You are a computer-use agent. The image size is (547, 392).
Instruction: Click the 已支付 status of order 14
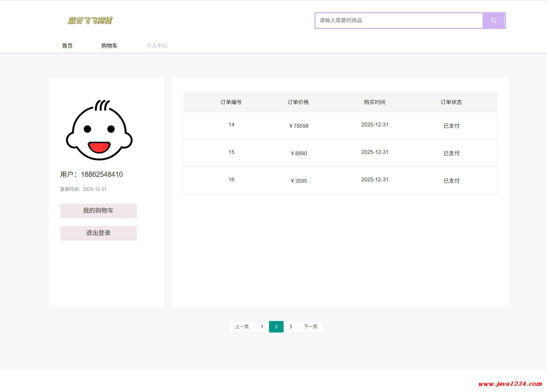[x=451, y=126]
